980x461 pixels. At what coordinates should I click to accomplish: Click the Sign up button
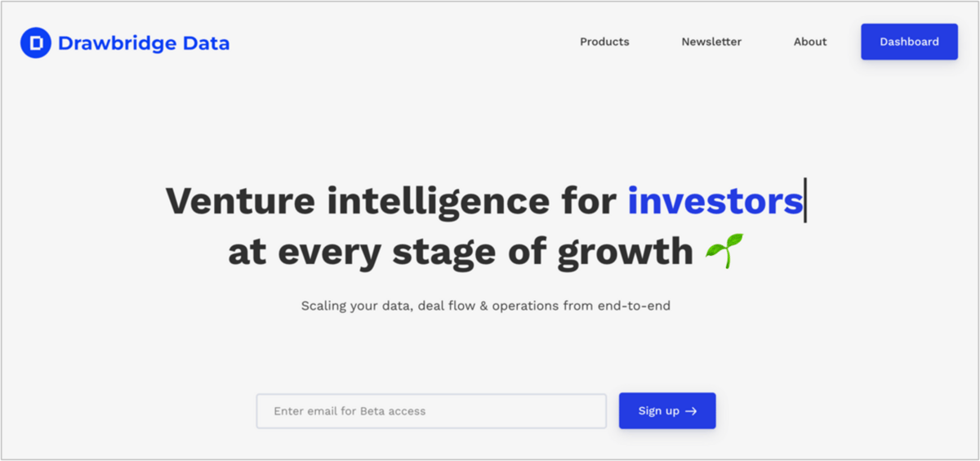(x=667, y=410)
